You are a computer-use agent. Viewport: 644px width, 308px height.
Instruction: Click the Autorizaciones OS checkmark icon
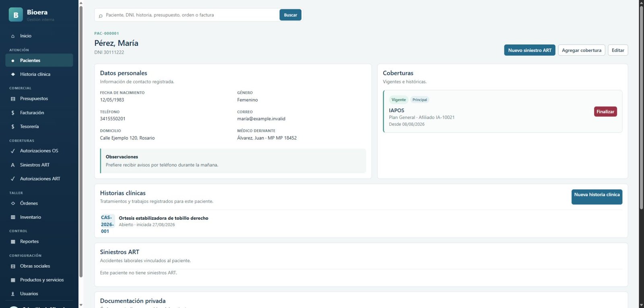point(13,151)
